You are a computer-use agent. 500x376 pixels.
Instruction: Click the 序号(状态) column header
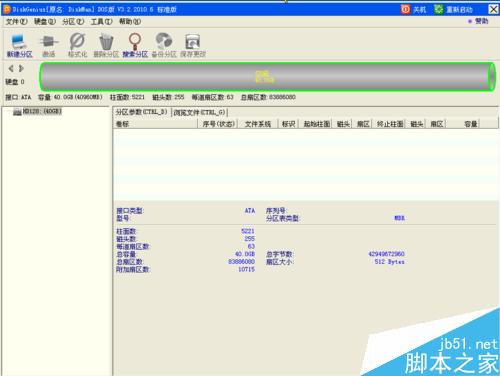pos(219,124)
